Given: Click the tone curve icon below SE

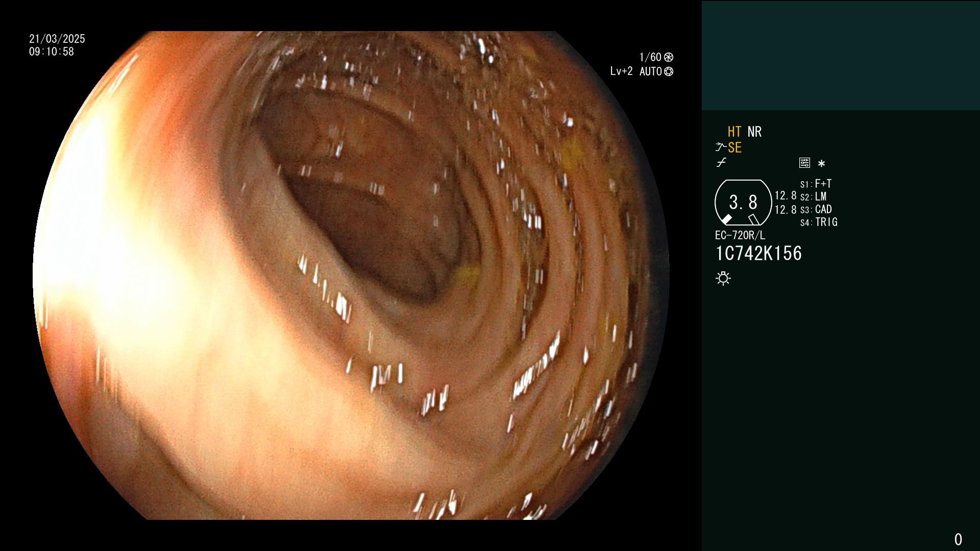Looking at the screenshot, I should [721, 163].
